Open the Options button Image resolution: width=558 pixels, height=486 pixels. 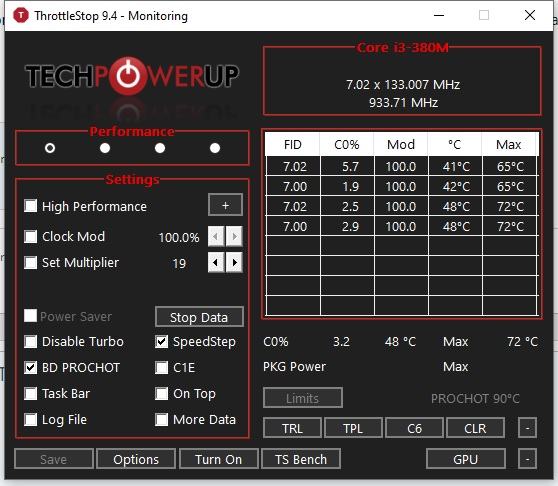[x=136, y=459]
